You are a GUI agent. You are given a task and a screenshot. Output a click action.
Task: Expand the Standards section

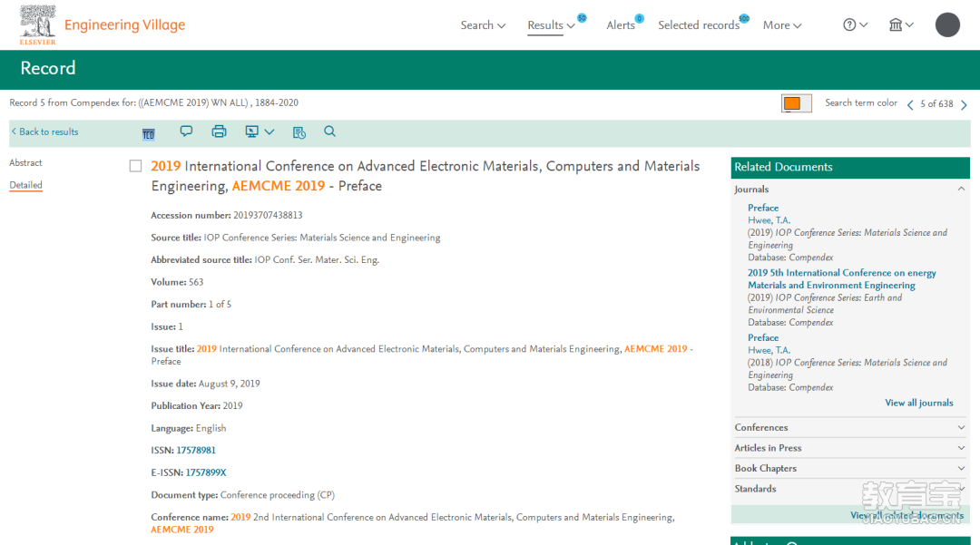pyautogui.click(x=961, y=489)
